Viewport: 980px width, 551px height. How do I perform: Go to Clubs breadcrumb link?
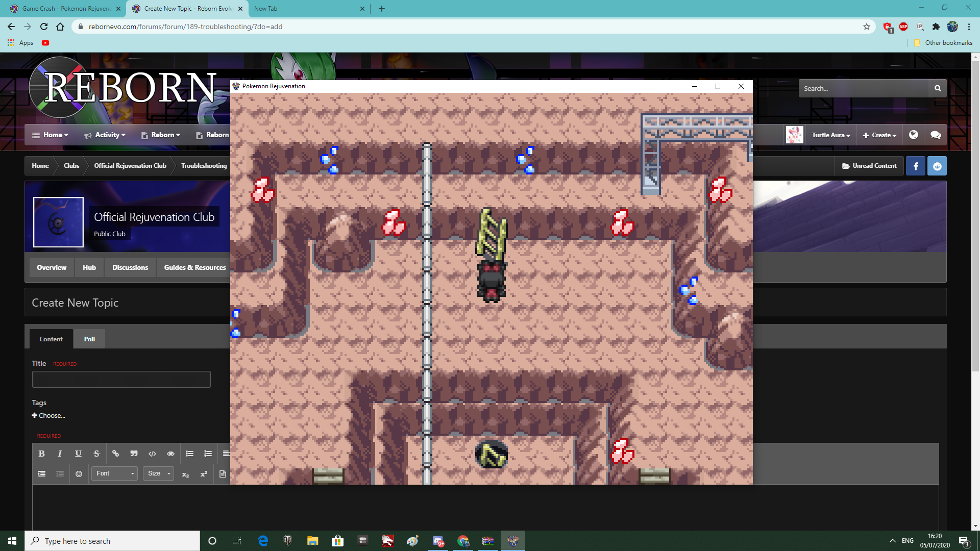click(x=71, y=166)
